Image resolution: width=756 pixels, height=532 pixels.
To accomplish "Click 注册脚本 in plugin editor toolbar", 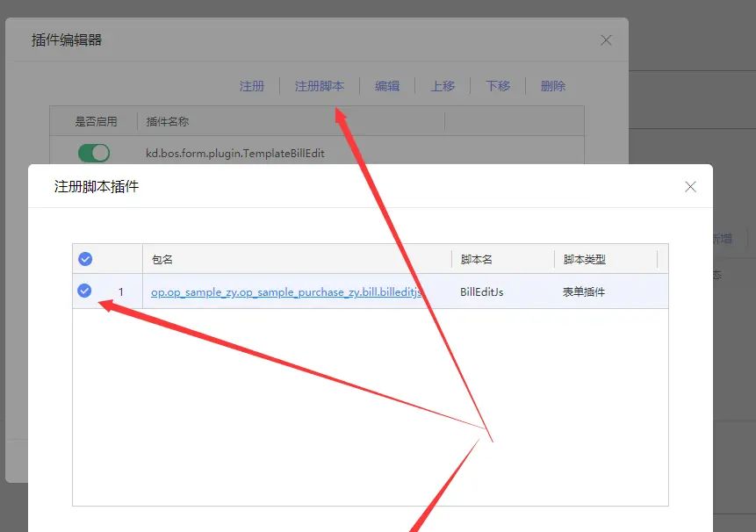I will [320, 86].
